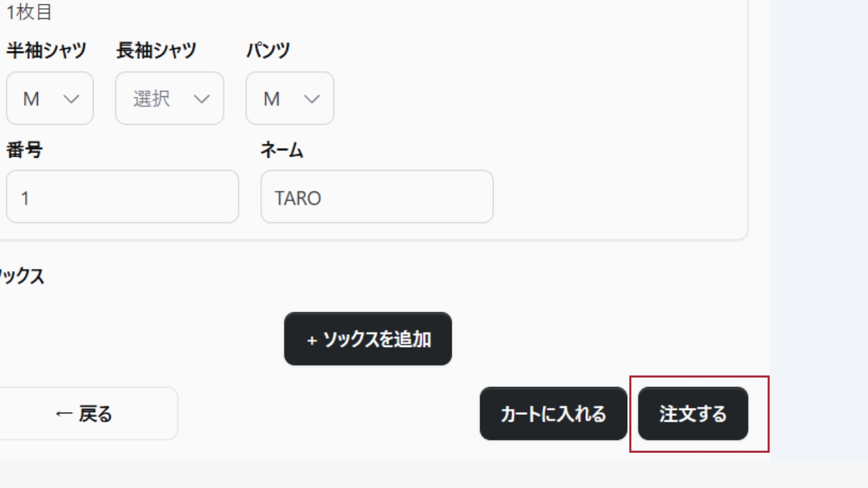Open the パンツ size dropdown
This screenshot has width=868, height=488.
(x=289, y=99)
